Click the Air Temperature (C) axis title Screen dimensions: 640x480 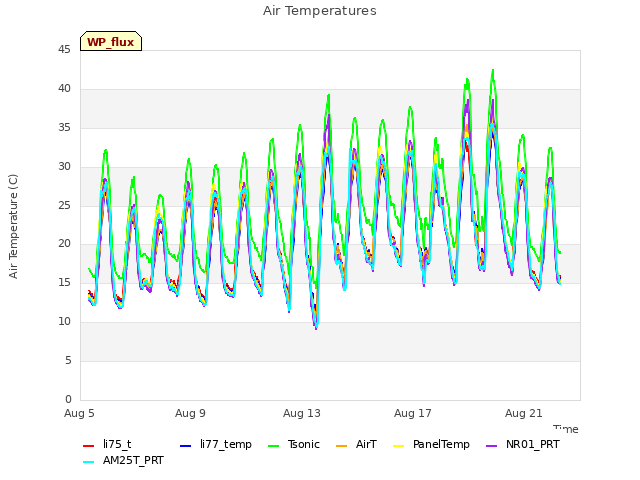(x=13, y=226)
